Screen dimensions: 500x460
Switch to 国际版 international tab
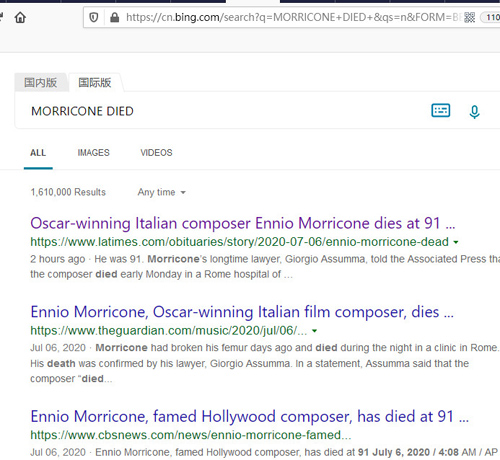(x=95, y=82)
